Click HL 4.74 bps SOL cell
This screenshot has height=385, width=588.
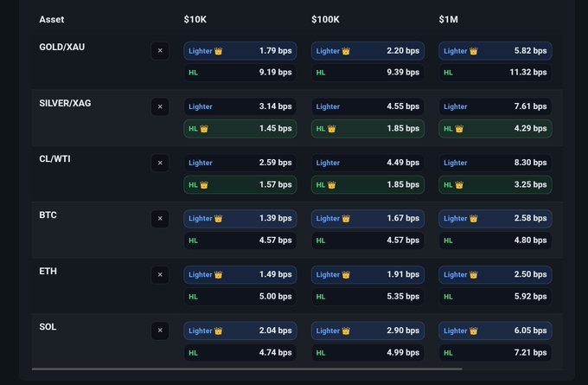click(x=240, y=352)
